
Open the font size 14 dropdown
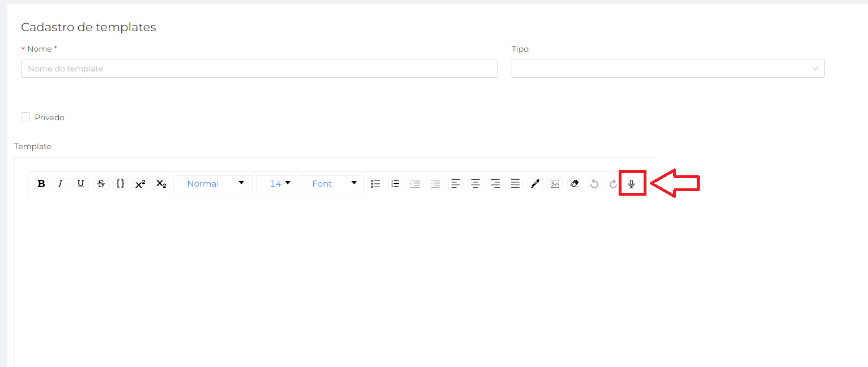pos(275,183)
